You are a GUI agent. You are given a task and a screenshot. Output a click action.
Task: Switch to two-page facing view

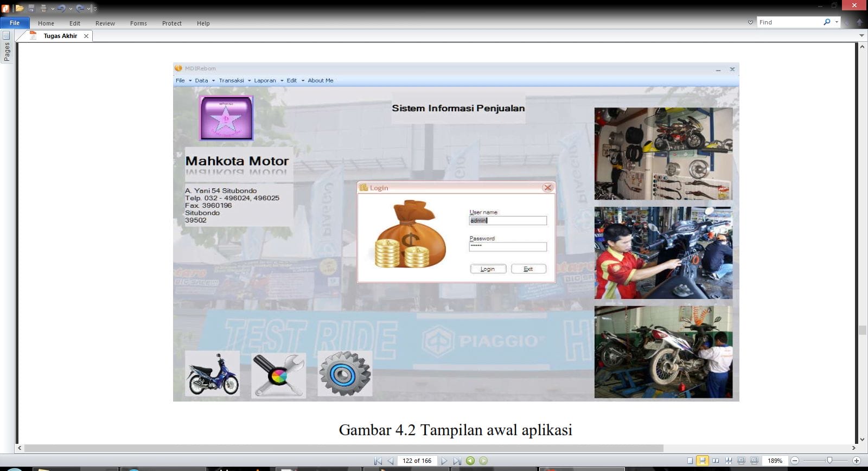[x=716, y=461]
